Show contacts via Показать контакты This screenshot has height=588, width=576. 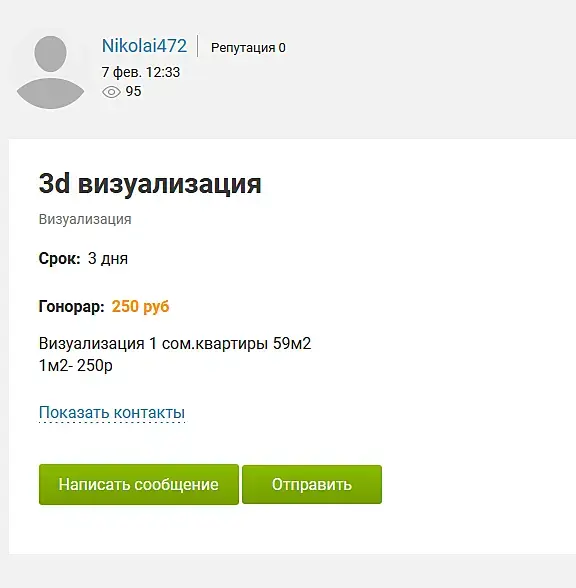(112, 413)
